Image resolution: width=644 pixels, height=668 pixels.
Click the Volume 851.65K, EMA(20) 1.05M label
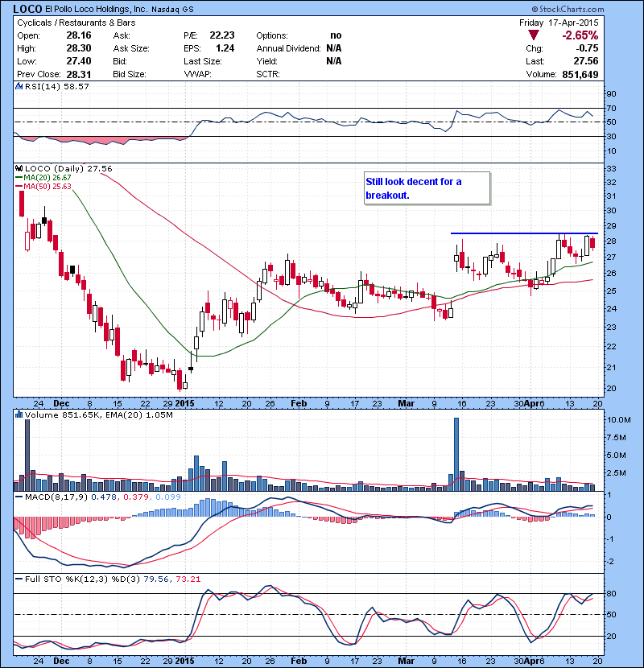coord(98,415)
